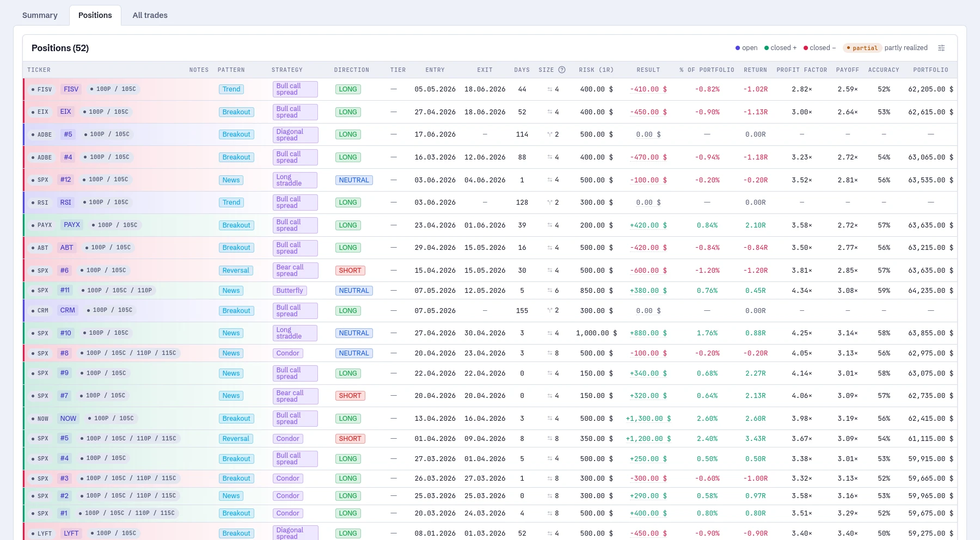Open the All trades tab

pos(150,15)
